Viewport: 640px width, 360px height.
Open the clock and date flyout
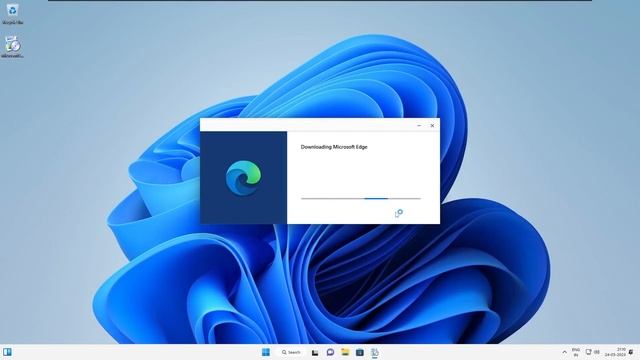coord(616,352)
